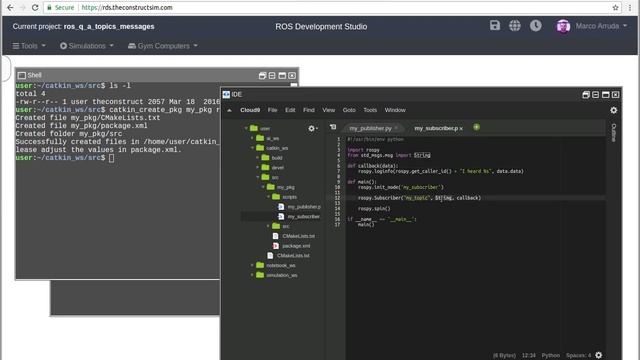This screenshot has width=640, height=360.
Task: Maximize the Shell window
Action: tap(282, 76)
